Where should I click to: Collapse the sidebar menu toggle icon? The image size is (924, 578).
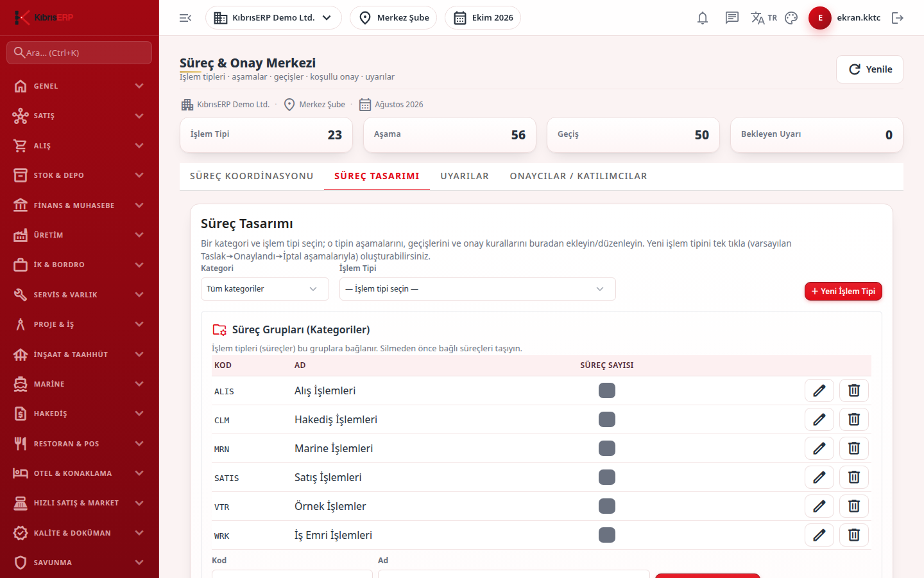click(185, 18)
